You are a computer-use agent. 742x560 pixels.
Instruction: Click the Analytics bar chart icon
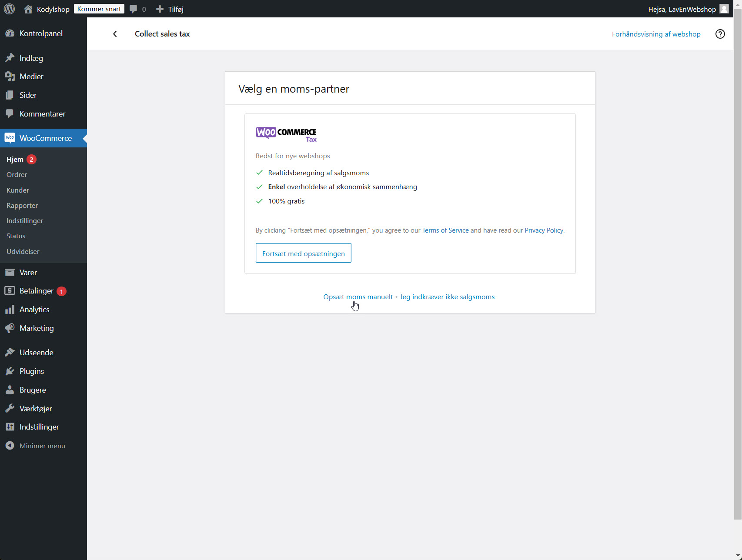[10, 310]
